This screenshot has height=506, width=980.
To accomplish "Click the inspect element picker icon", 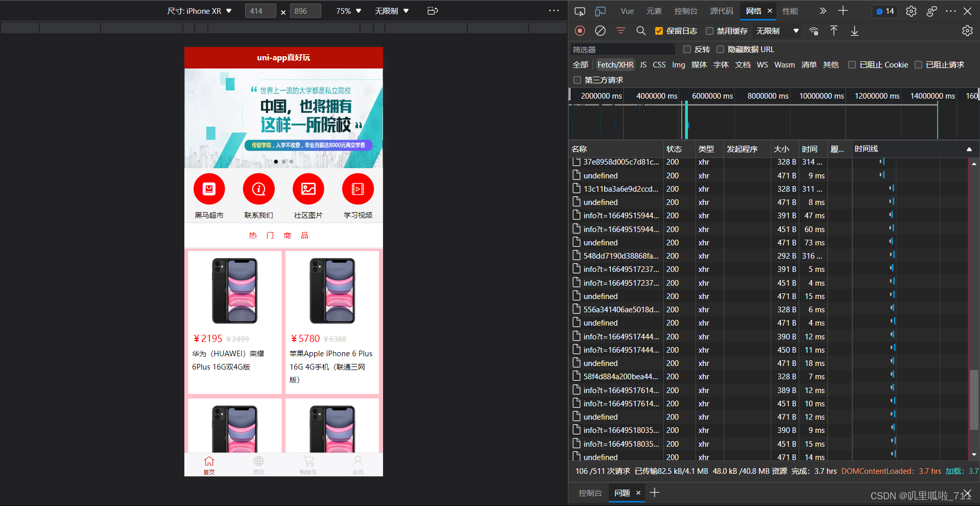I will 580,11.
